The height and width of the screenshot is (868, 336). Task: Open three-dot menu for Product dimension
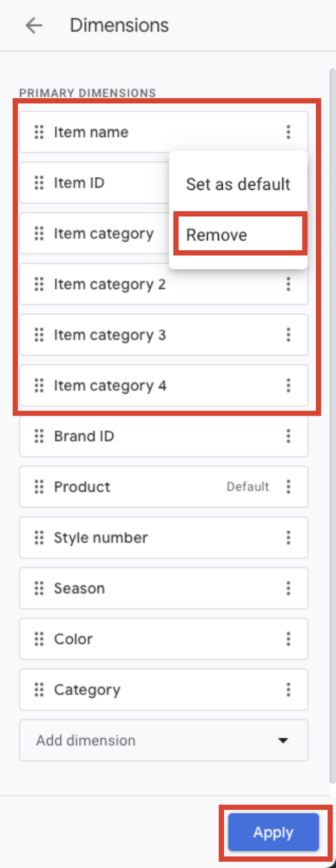coord(288,487)
